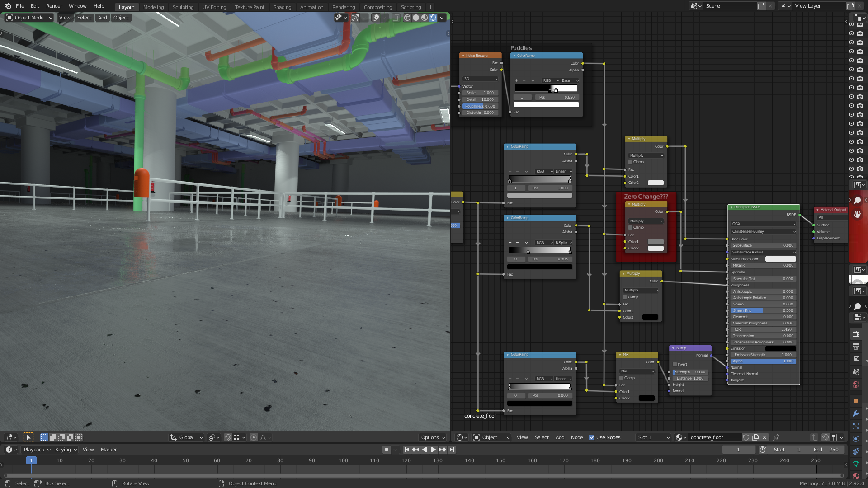
Task: Click the Subsurface Color white swatch
Action: (x=780, y=259)
